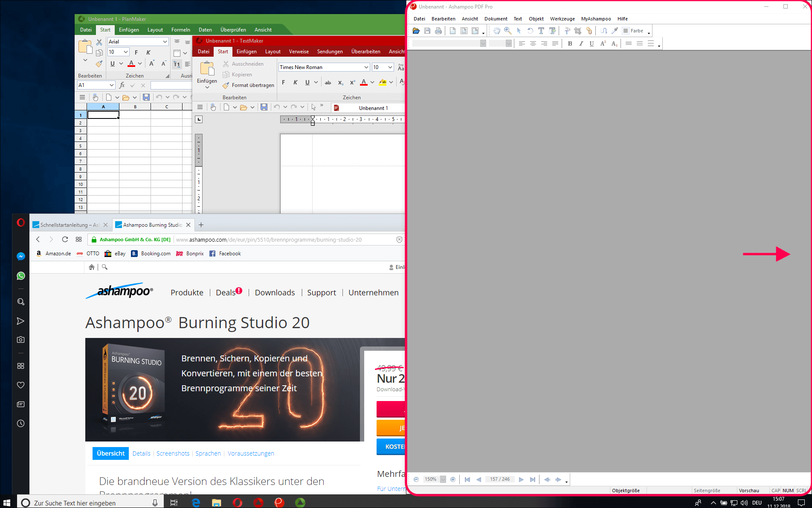Click the Übersicht button on product page

(x=110, y=453)
